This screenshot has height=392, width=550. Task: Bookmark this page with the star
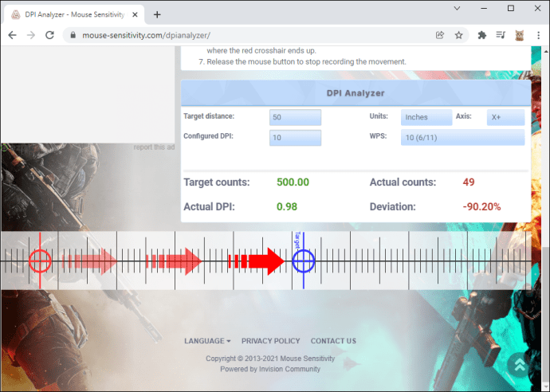pos(459,35)
